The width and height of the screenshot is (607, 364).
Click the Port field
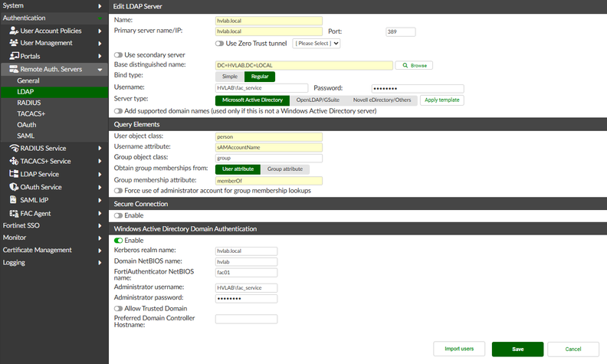tap(401, 31)
